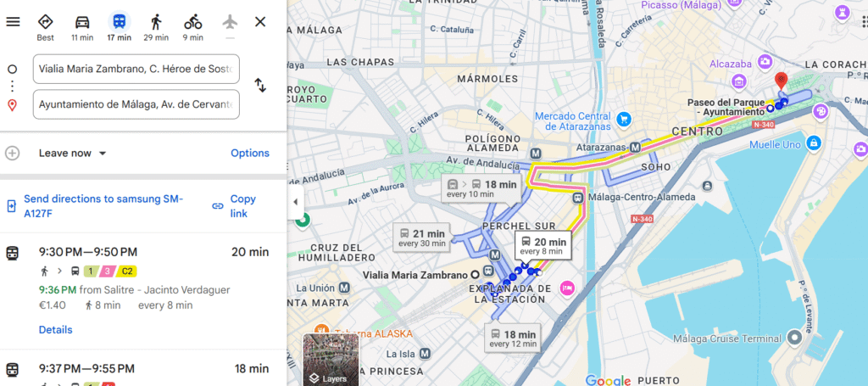Click the Málaga-Centro-Alameda train station icon
This screenshot has width=868, height=386.
[x=578, y=197]
